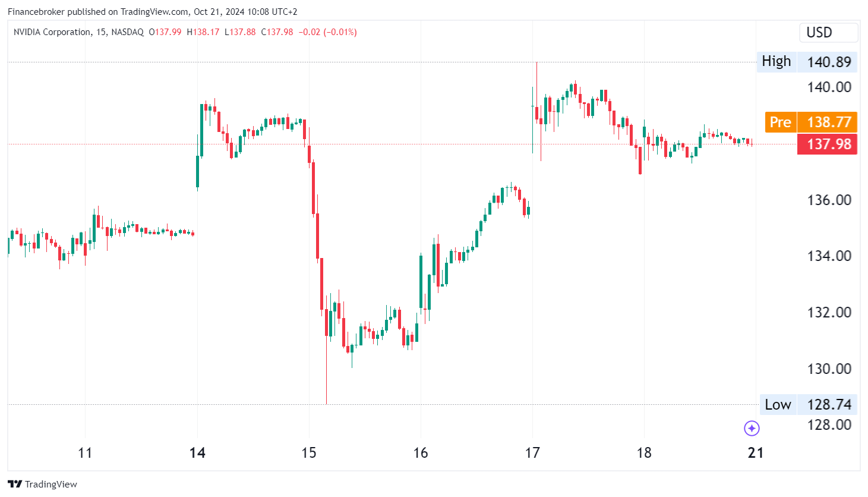Click the 140.00 level on price scale
This screenshot has height=497, width=868.
click(x=829, y=87)
